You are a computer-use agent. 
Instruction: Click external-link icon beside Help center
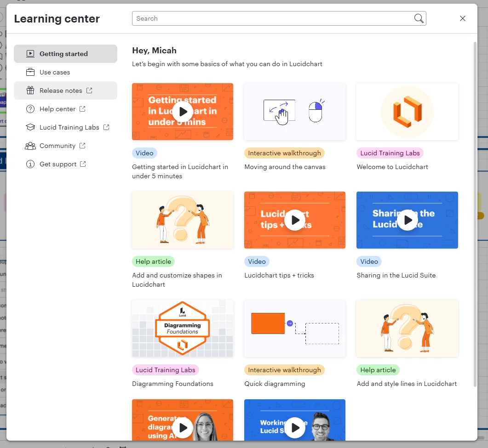(x=82, y=108)
